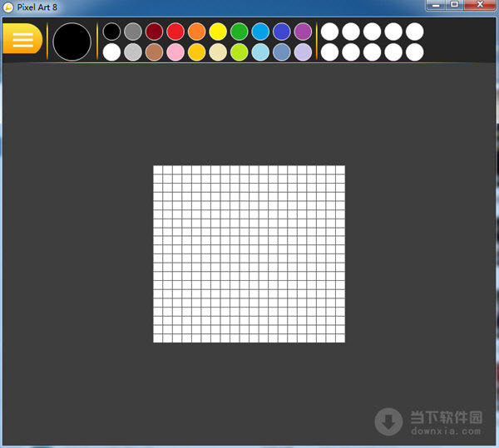Choose the purple color swatch

pyautogui.click(x=303, y=32)
